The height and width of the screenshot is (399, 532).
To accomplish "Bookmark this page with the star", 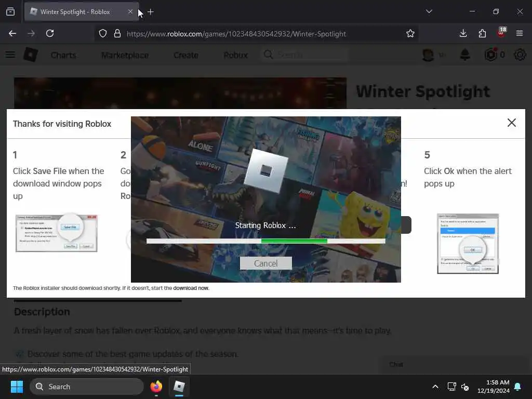I will [x=410, y=33].
